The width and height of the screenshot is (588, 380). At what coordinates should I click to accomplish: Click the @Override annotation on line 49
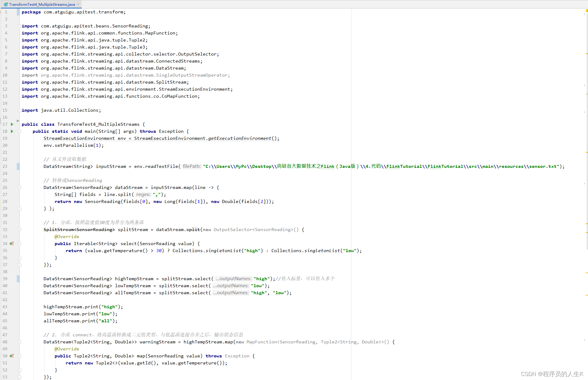[67, 349]
